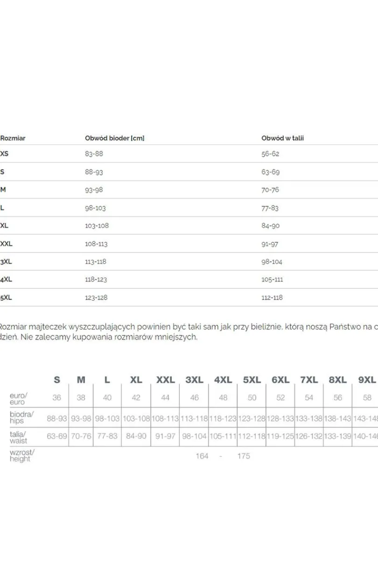Click the XXL label in upper table
Image resolution: width=378 pixels, height=588 pixels.
click(7, 244)
